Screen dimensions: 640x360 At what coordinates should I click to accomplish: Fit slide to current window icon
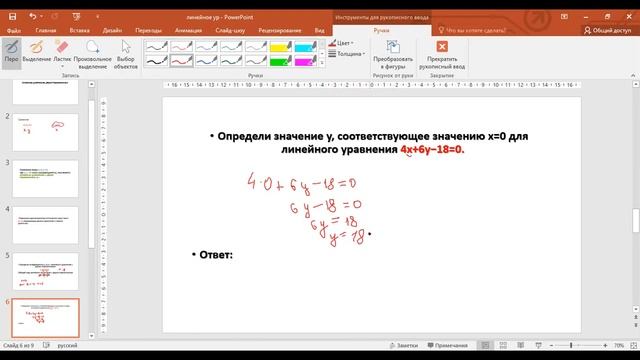pos(633,345)
